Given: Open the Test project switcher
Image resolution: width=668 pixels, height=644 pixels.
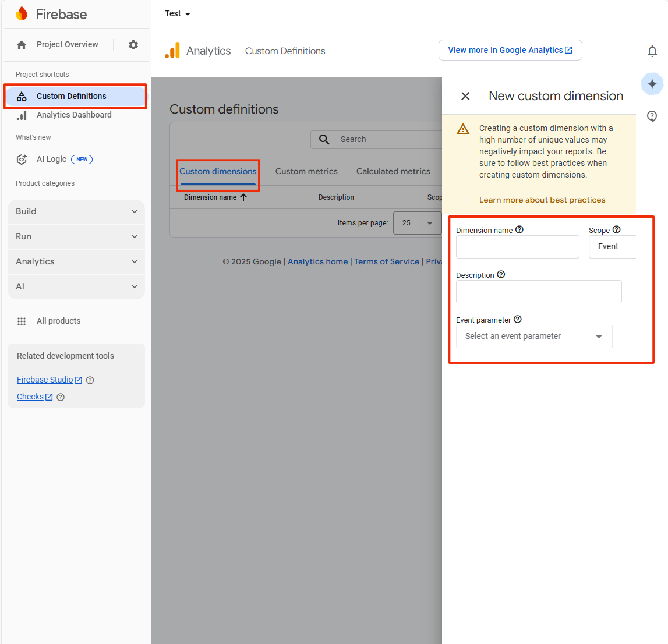Looking at the screenshot, I should [178, 13].
